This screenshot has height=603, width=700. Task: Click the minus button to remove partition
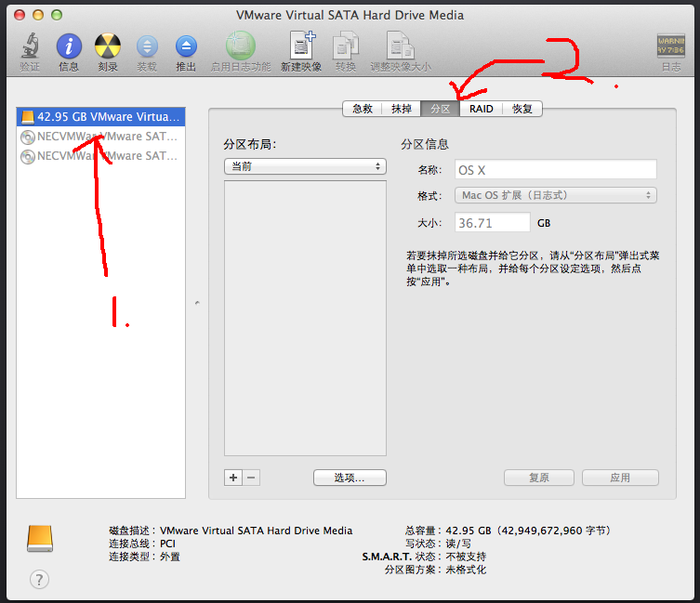point(251,478)
